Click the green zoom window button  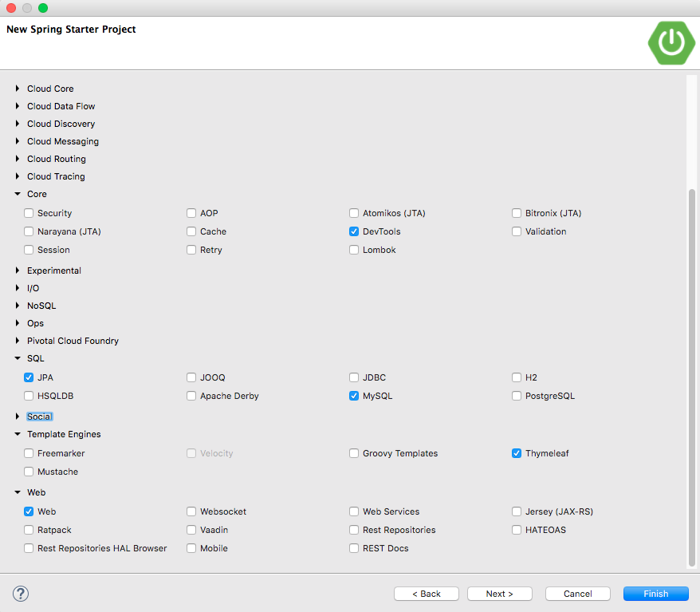point(43,8)
